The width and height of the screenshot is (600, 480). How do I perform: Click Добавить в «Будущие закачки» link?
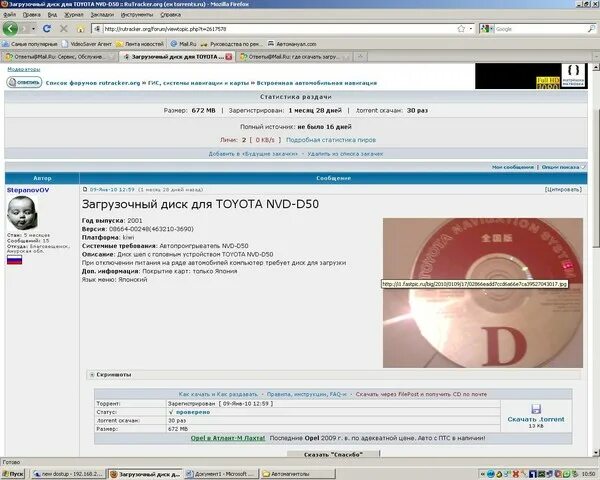[253, 154]
